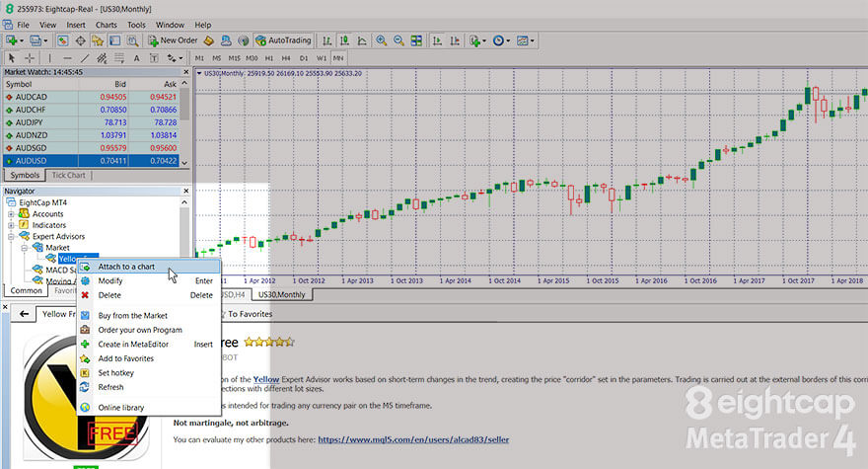Viewport: 868px width, 469px height.
Task: Switch to the Tick Chart tab
Action: (x=69, y=175)
